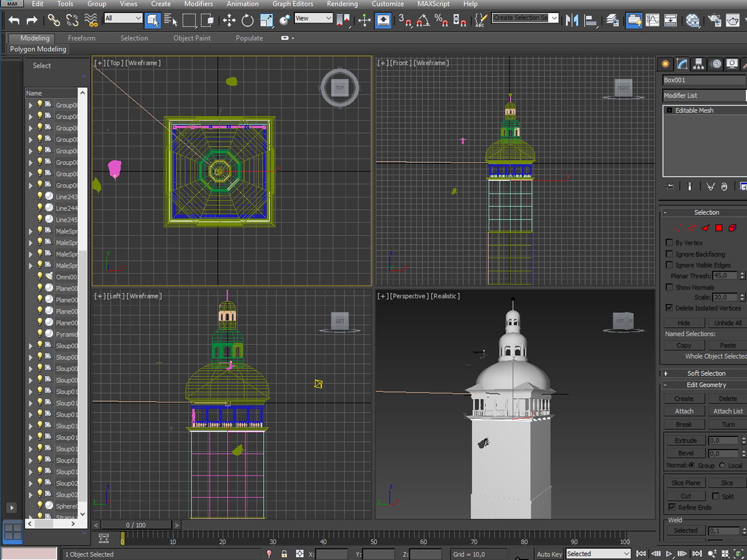The width and height of the screenshot is (747, 560).
Task: Open the View reference coordinate dropdown
Action: coord(313,18)
